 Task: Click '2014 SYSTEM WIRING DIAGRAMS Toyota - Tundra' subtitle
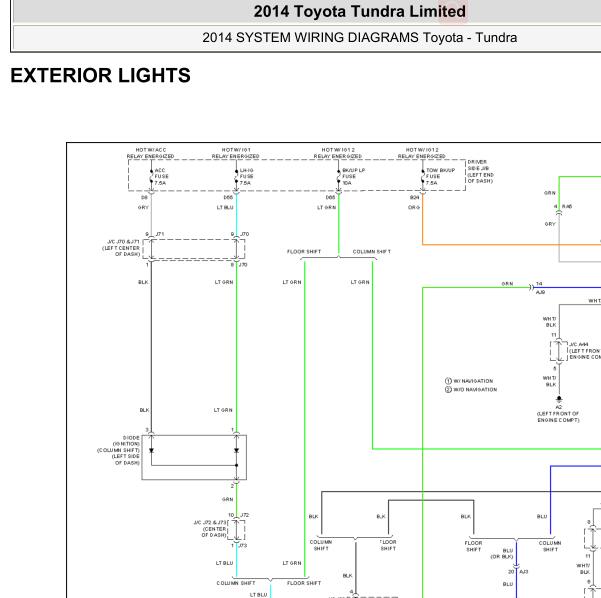coord(360,38)
